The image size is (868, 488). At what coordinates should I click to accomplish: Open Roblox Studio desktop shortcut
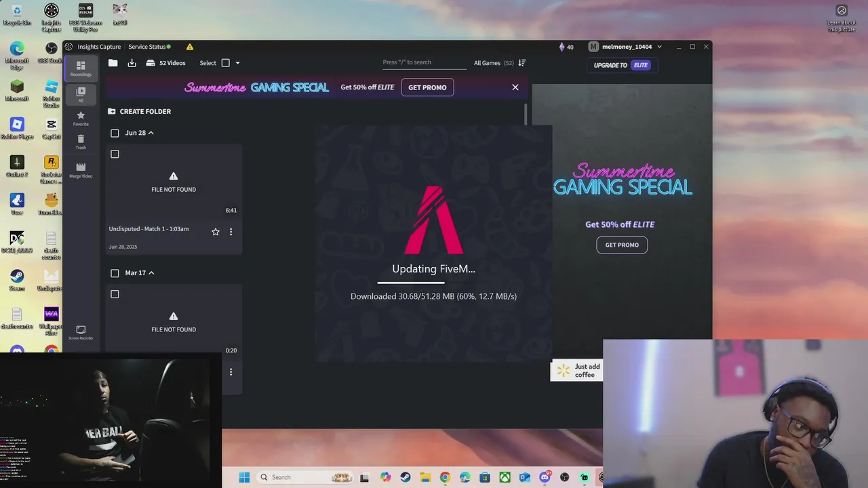(x=52, y=94)
